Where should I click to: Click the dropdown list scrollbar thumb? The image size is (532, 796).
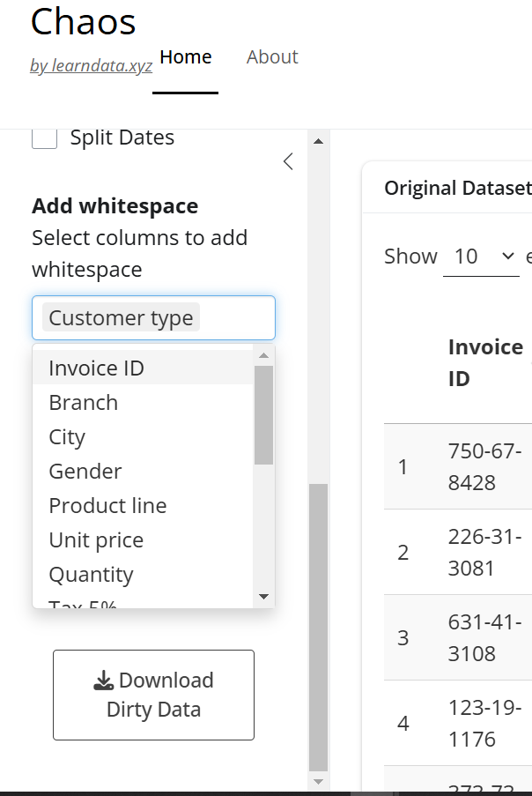263,415
